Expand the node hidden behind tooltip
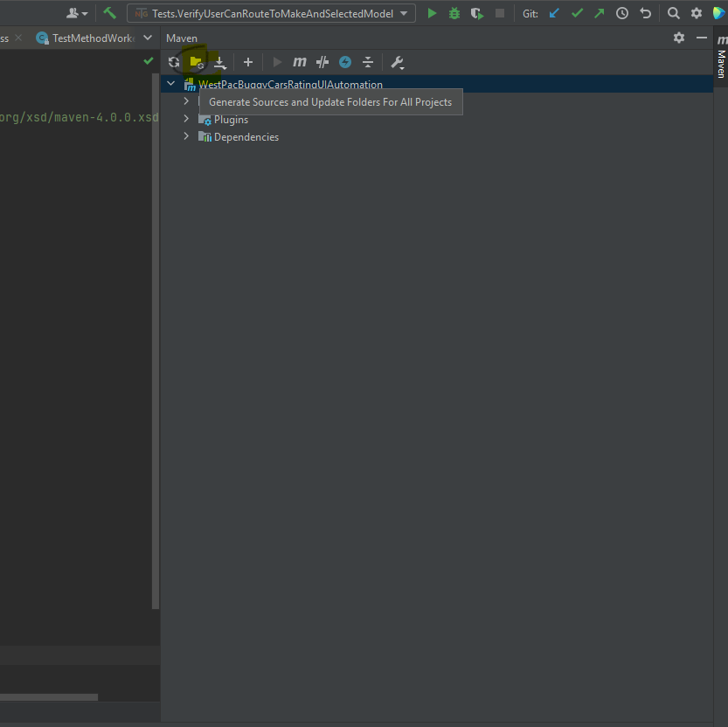Screen dimensions: 728x727 186,101
